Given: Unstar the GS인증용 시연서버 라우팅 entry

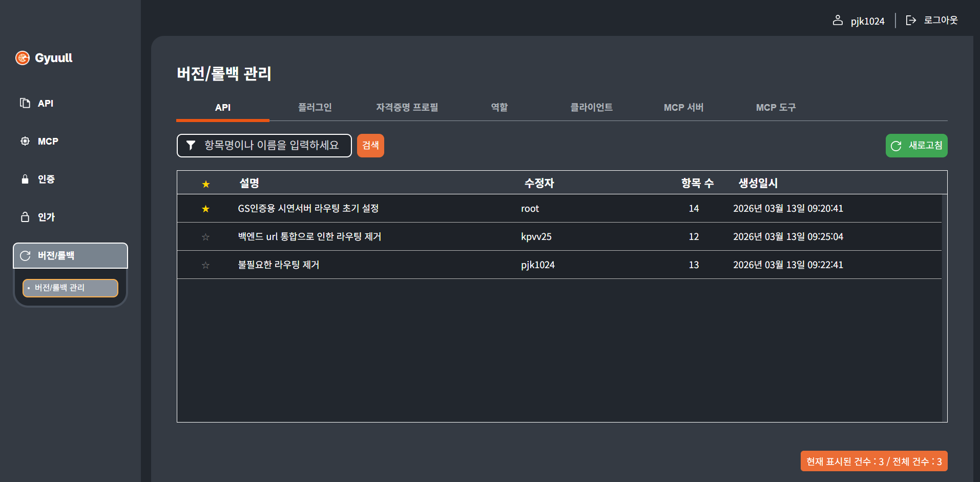Looking at the screenshot, I should coord(205,209).
